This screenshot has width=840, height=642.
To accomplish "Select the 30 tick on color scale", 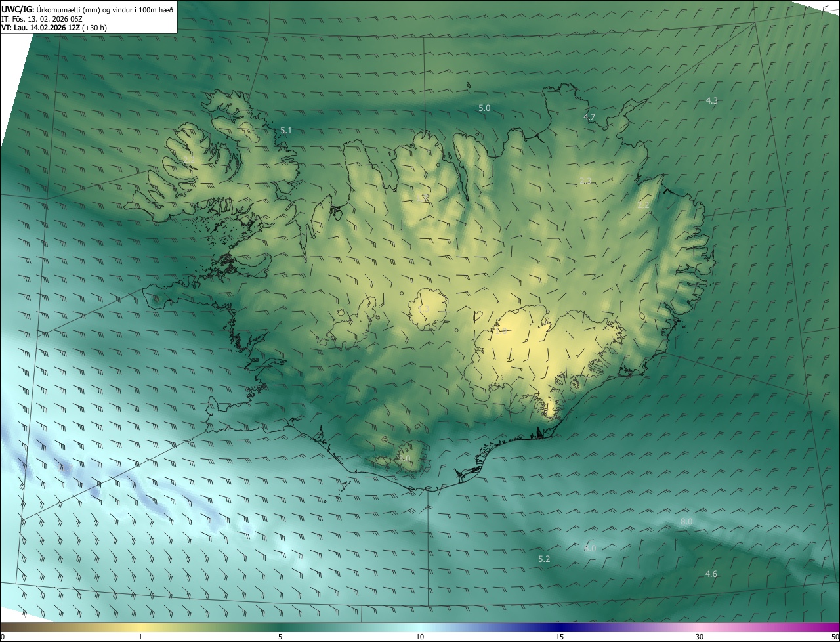I will 700,637.
